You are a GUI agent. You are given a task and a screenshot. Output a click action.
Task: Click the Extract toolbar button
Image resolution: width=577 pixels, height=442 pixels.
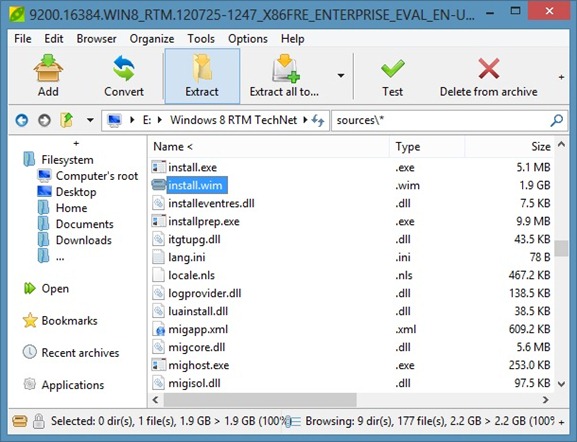pos(202,76)
